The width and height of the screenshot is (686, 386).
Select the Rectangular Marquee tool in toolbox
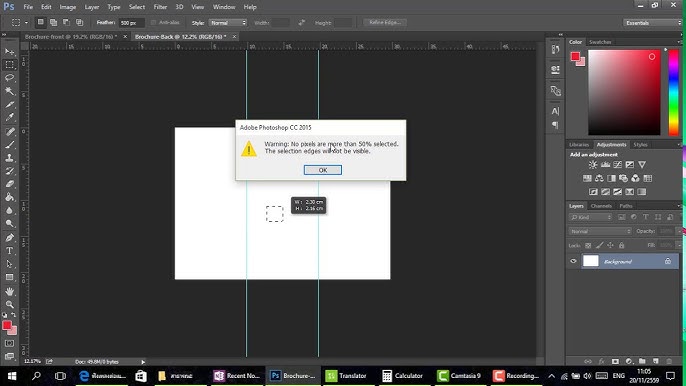[x=9, y=65]
